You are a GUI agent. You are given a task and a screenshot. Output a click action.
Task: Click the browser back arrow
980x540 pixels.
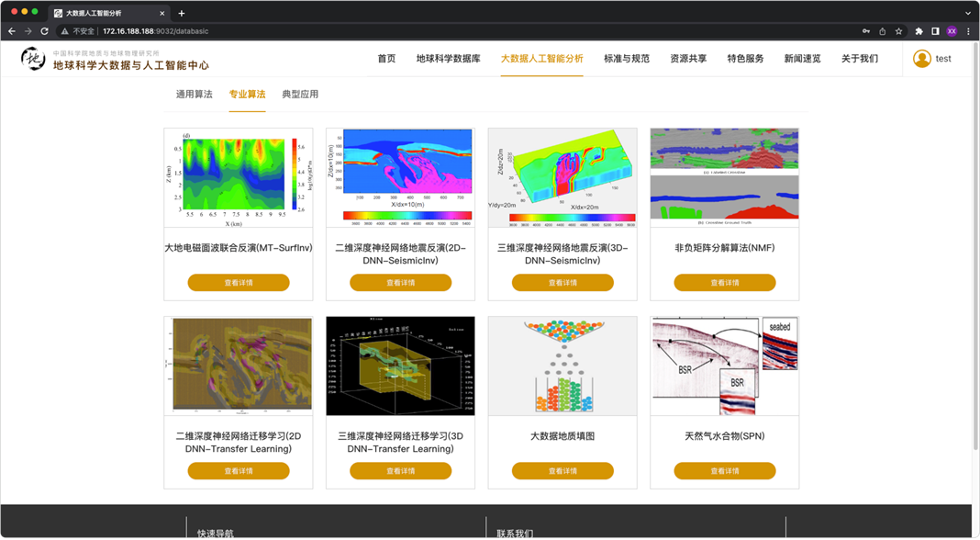click(x=12, y=31)
